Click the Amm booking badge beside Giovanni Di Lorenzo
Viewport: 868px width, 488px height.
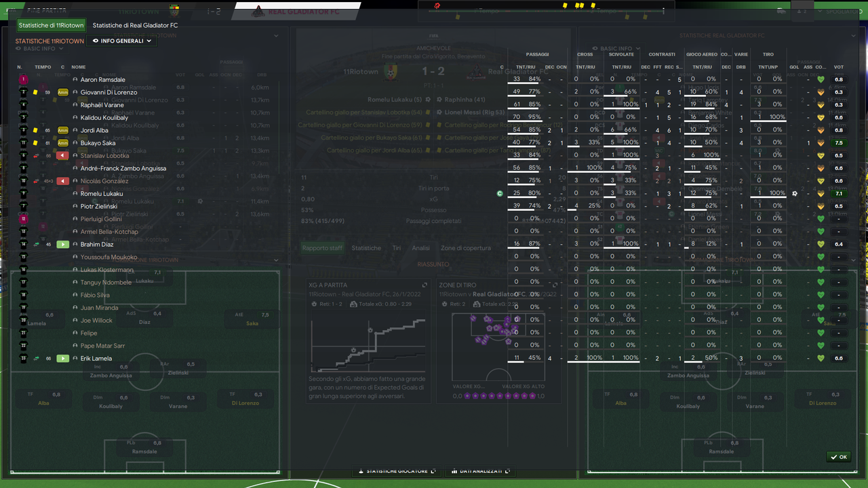tap(63, 92)
